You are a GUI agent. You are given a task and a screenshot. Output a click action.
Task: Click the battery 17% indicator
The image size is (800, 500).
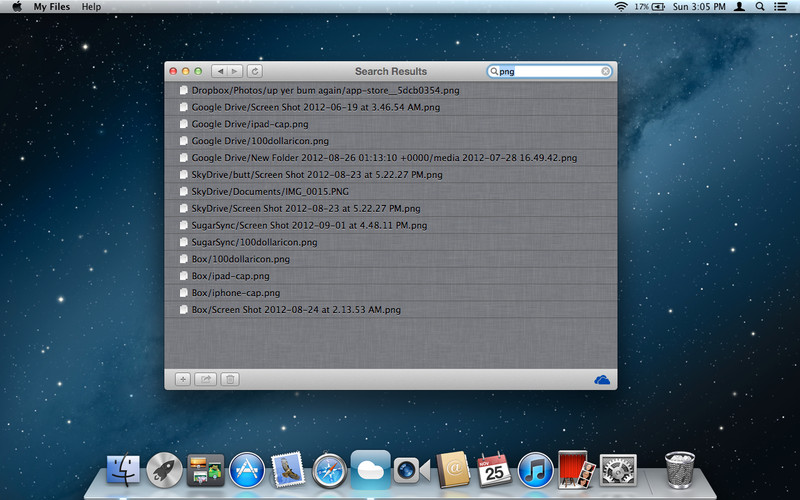click(649, 7)
